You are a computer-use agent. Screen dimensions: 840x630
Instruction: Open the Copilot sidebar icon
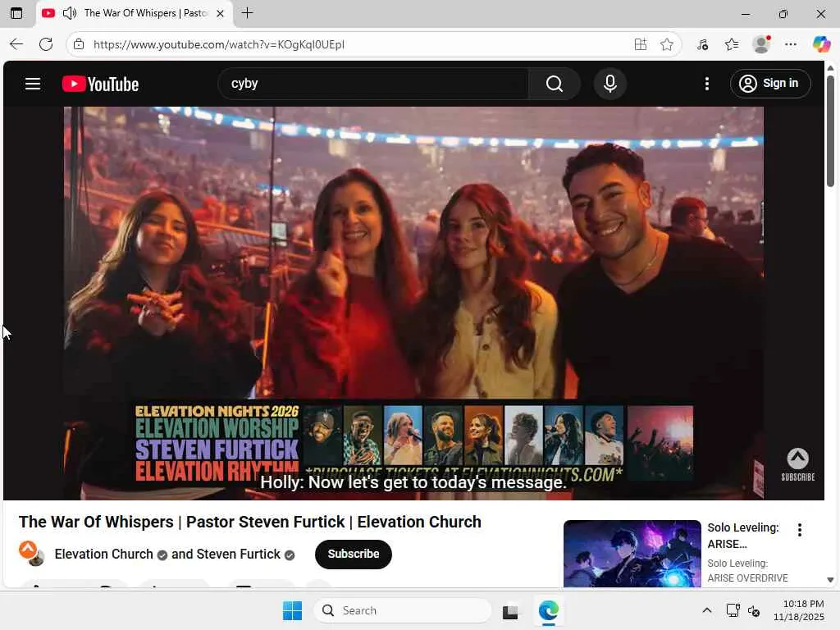[x=821, y=44]
